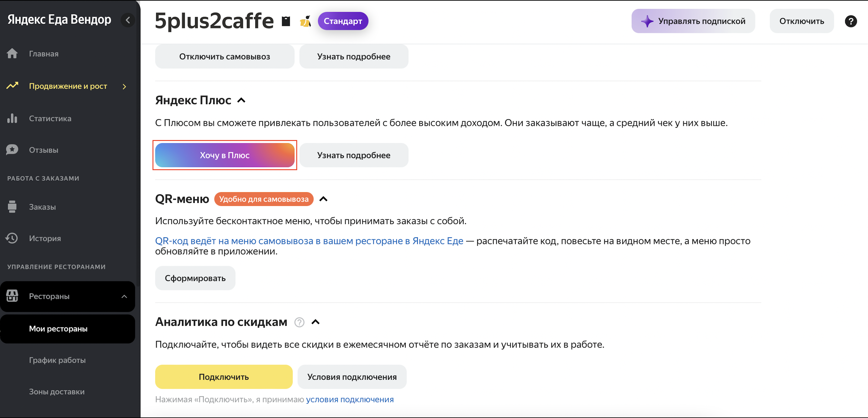Expand the Продвижение и рост submenu arrow
The width and height of the screenshot is (868, 418).
click(x=124, y=86)
